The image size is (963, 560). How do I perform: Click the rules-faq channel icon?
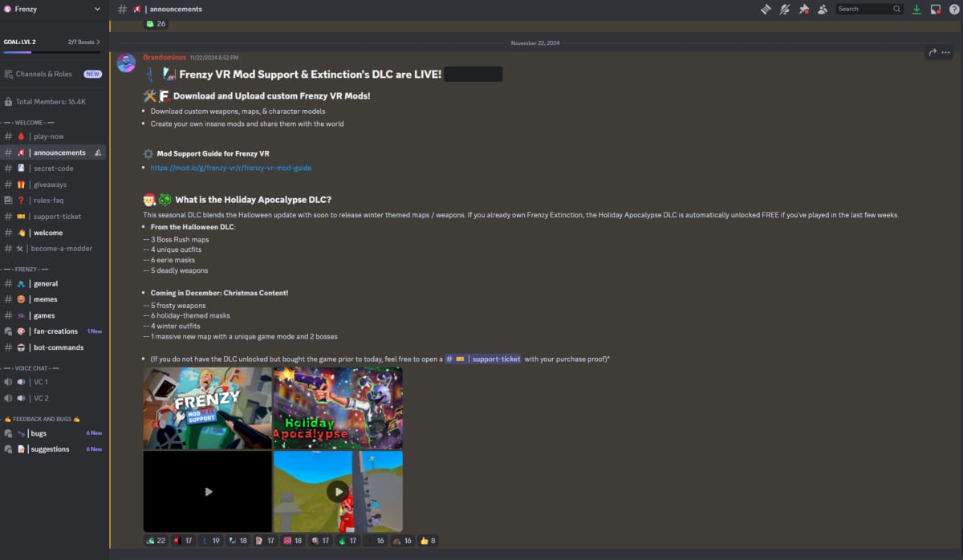click(x=8, y=201)
